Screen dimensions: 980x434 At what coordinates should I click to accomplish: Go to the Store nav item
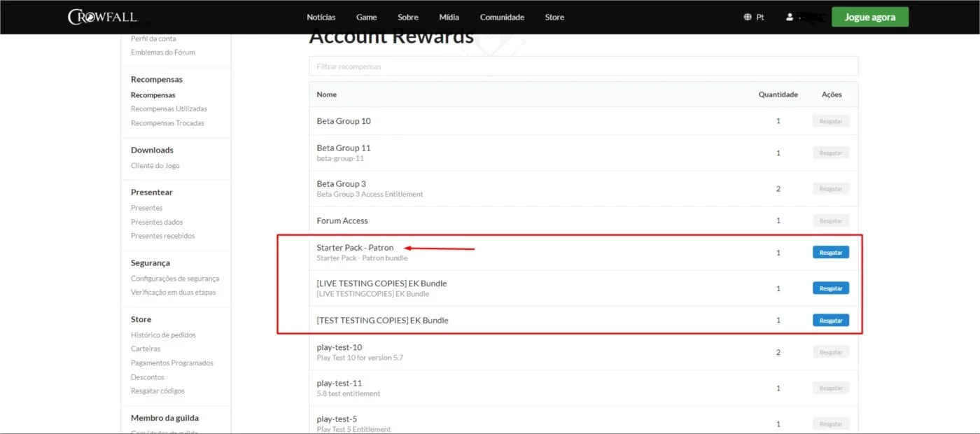tap(554, 17)
